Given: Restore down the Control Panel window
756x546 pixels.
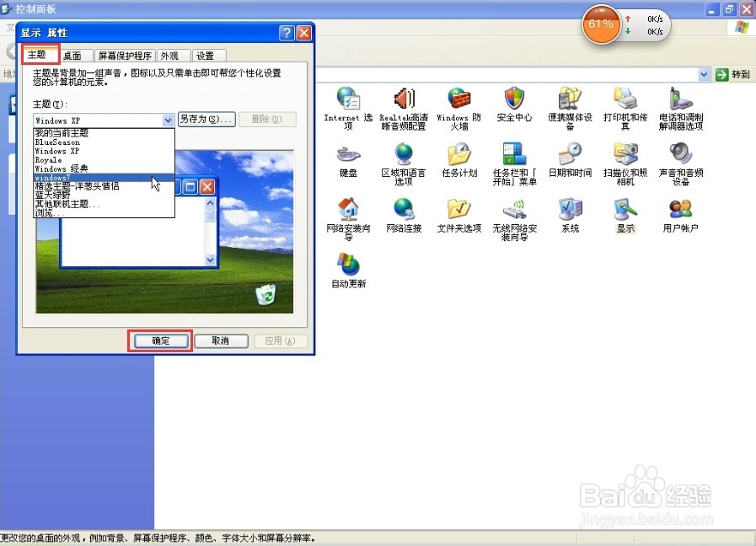Looking at the screenshot, I should pos(729,8).
